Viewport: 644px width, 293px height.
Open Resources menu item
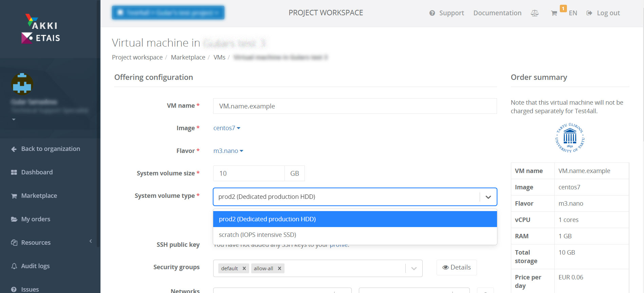[36, 243]
